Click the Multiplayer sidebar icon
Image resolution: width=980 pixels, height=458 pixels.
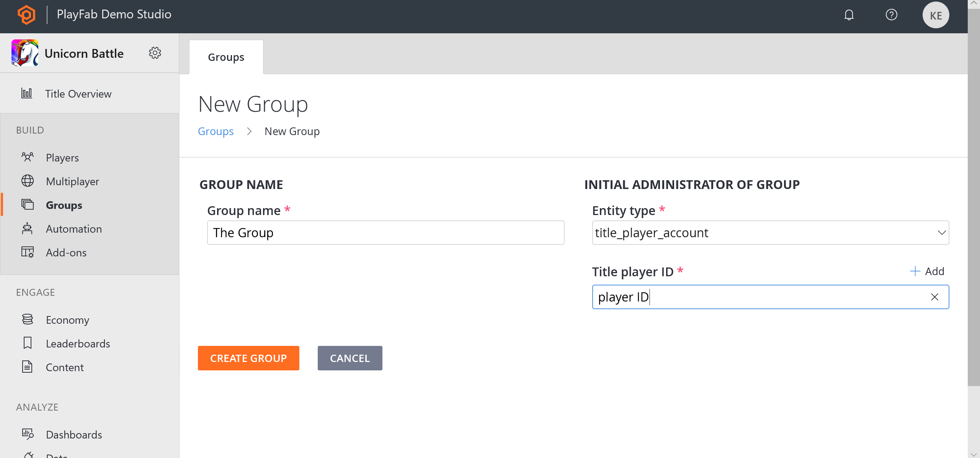click(x=28, y=181)
